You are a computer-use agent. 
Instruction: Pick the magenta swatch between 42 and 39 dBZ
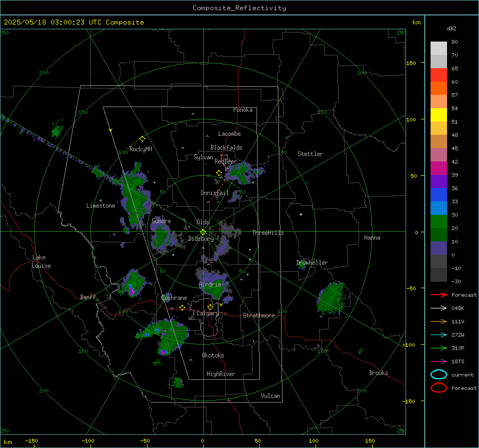[x=439, y=168]
